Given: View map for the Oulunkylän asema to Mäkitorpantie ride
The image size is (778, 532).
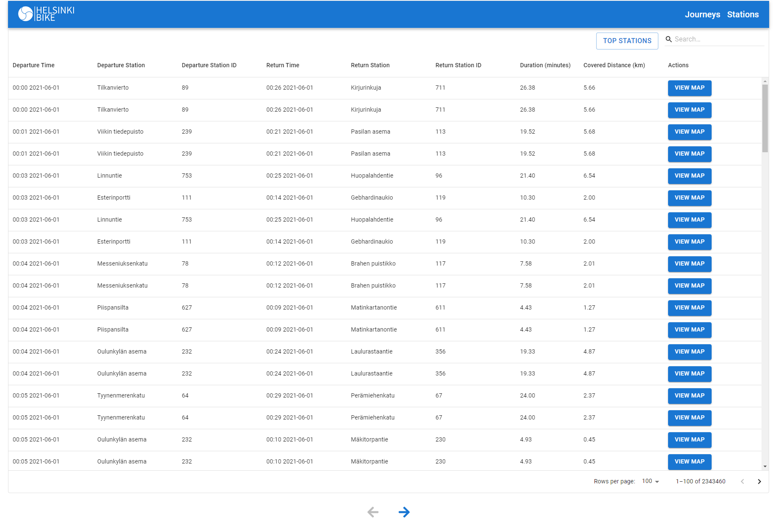Looking at the screenshot, I should click(x=690, y=440).
